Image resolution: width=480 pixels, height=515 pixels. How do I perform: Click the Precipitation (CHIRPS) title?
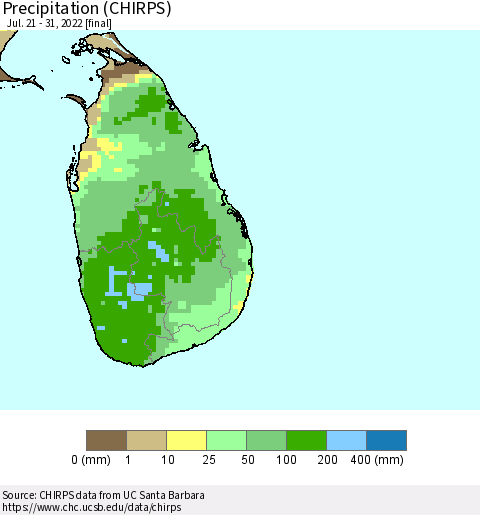tap(87, 8)
